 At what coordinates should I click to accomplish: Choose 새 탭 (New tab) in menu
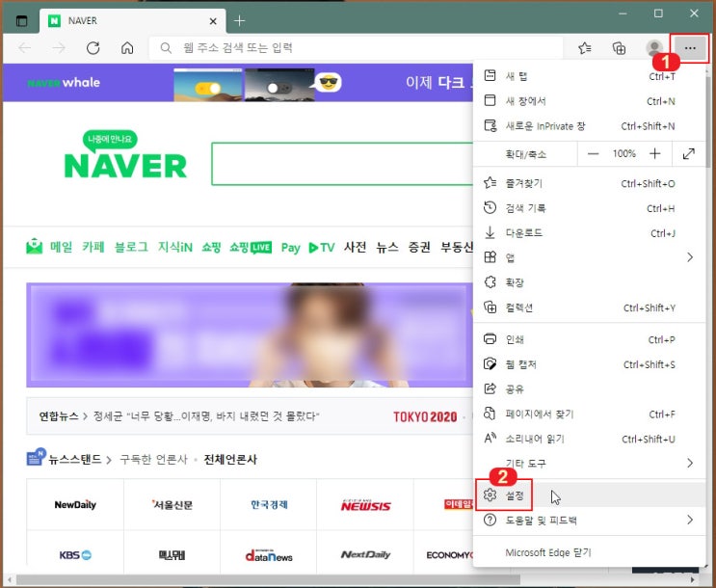click(x=589, y=76)
